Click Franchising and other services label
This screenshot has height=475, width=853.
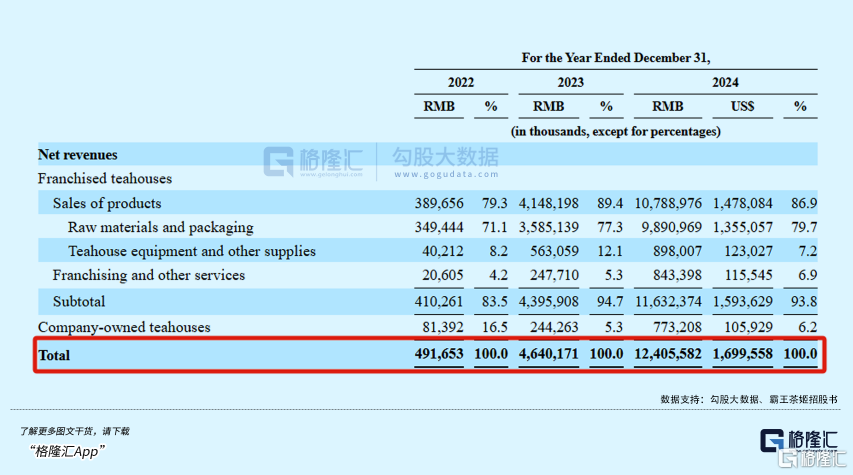tap(149, 275)
